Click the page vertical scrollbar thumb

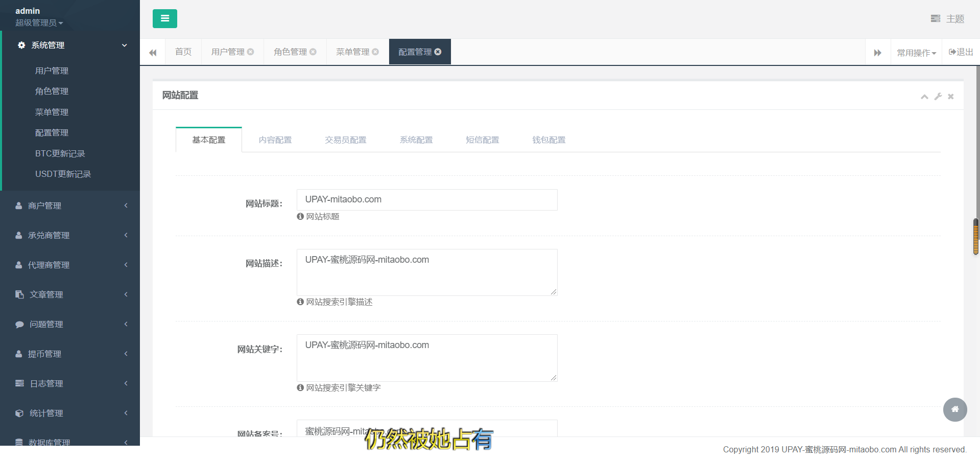[976, 236]
